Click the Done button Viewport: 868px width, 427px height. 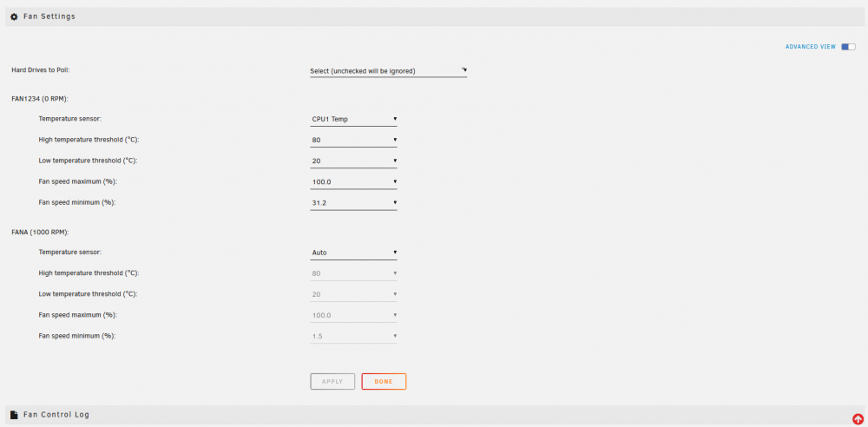click(x=384, y=382)
